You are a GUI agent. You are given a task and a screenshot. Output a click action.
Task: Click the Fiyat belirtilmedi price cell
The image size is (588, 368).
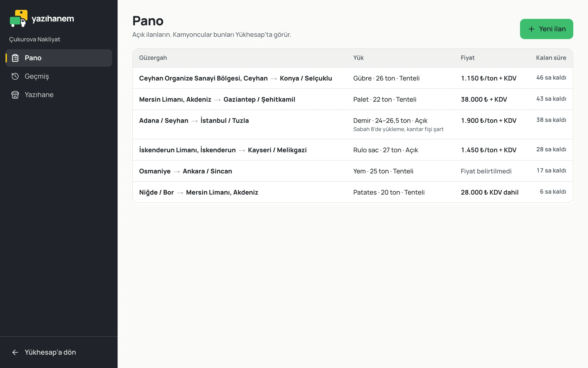tap(486, 171)
